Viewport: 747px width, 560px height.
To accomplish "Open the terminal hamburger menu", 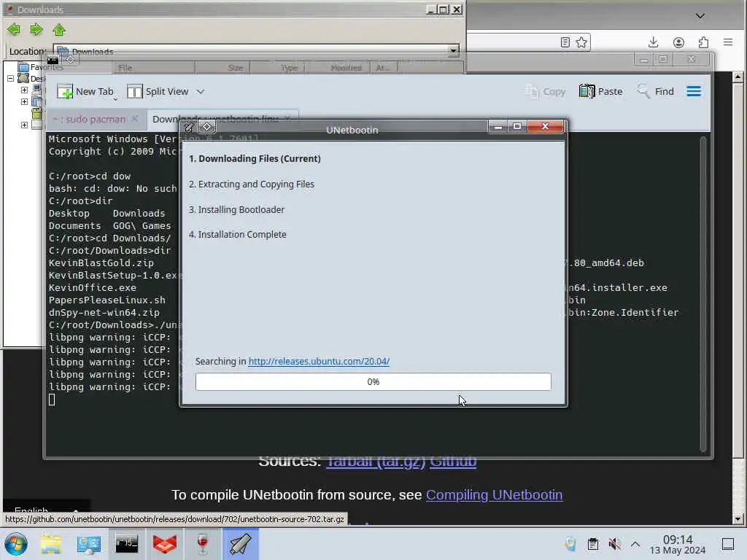I will click(x=694, y=91).
